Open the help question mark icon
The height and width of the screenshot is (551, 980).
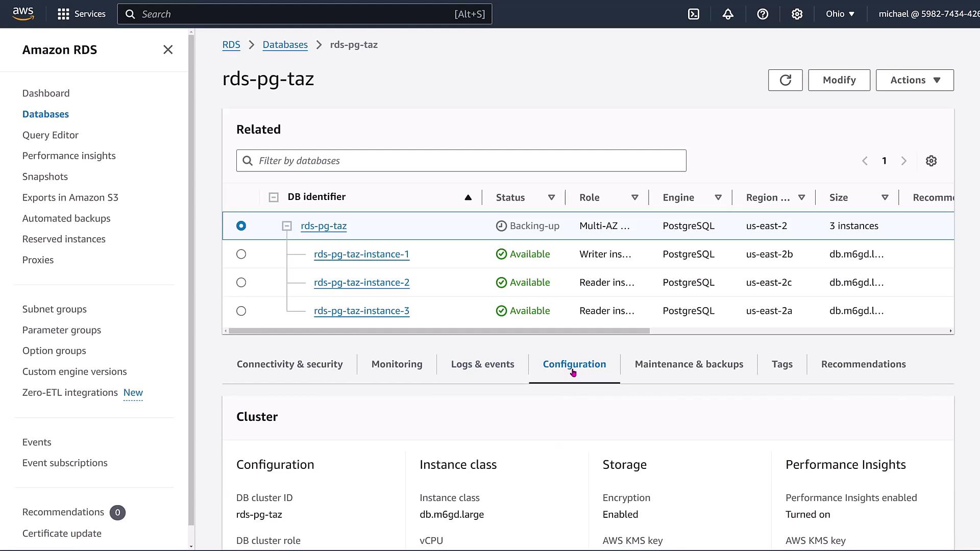(x=763, y=14)
